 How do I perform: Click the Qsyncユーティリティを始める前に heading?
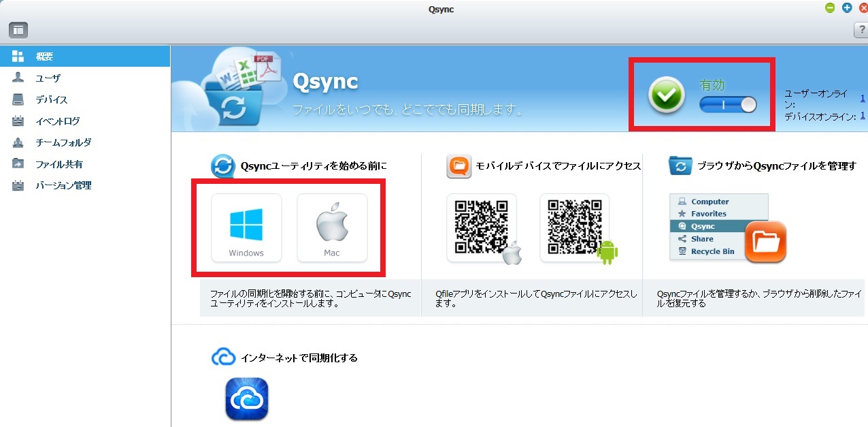point(314,166)
